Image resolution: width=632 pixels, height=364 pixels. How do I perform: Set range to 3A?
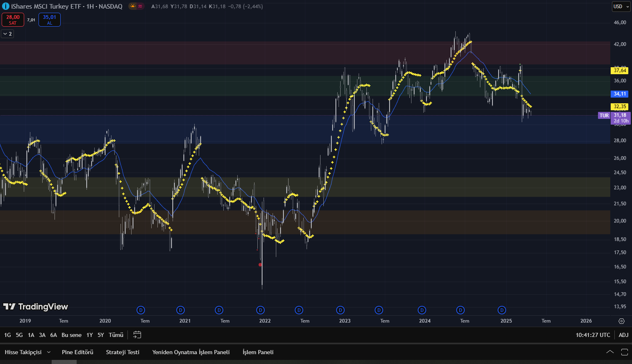[42, 335]
